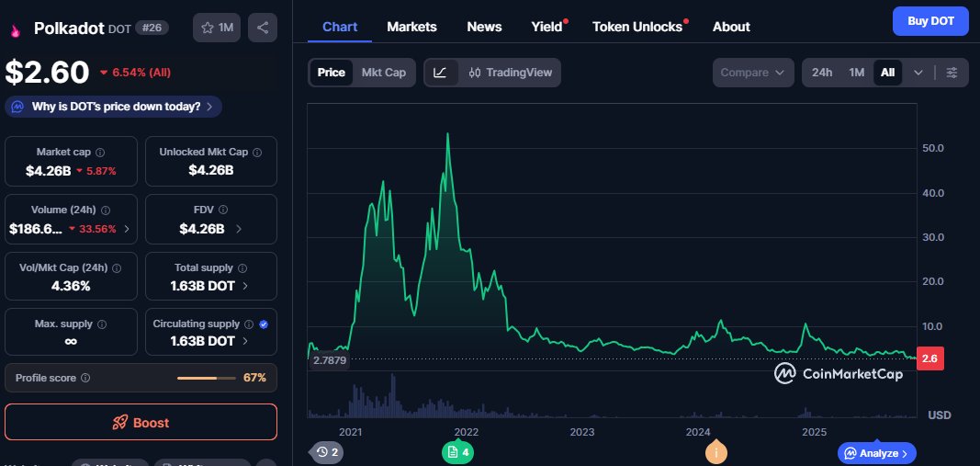Open chart settings sliders icon
This screenshot has width=980, height=466.
point(952,73)
